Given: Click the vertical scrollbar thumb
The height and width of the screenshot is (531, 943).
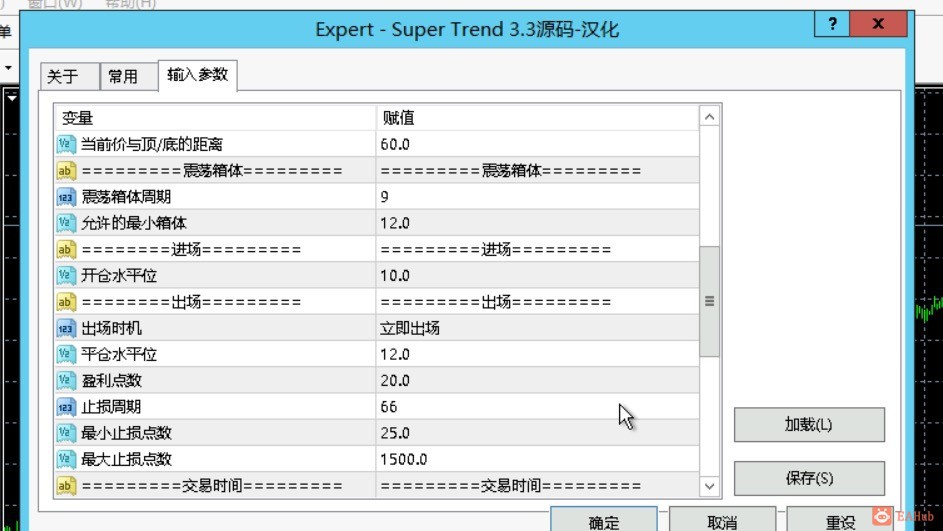Looking at the screenshot, I should coord(710,301).
